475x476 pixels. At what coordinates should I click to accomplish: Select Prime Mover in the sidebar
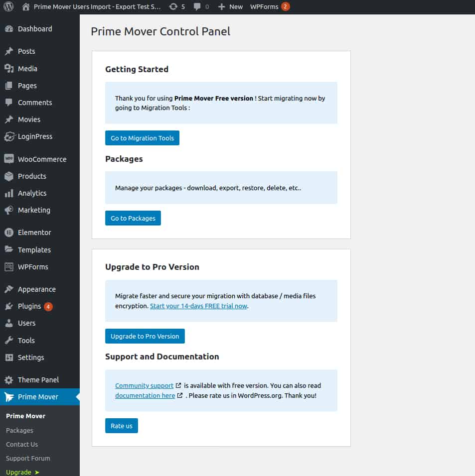pyautogui.click(x=40, y=397)
